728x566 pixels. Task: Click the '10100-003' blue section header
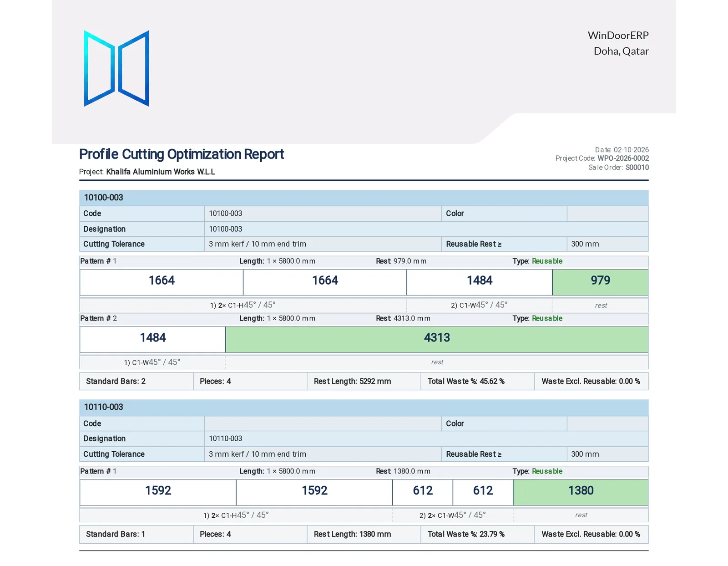(364, 198)
